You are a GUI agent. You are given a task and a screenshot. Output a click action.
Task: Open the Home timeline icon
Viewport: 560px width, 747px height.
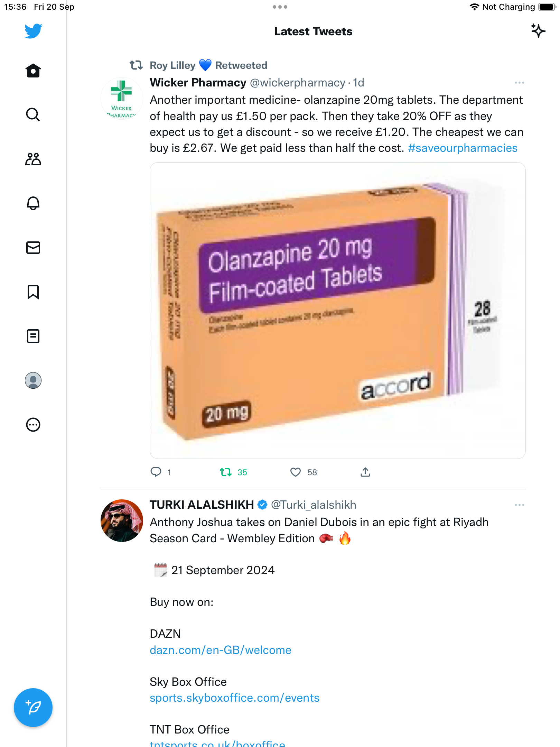pos(33,71)
